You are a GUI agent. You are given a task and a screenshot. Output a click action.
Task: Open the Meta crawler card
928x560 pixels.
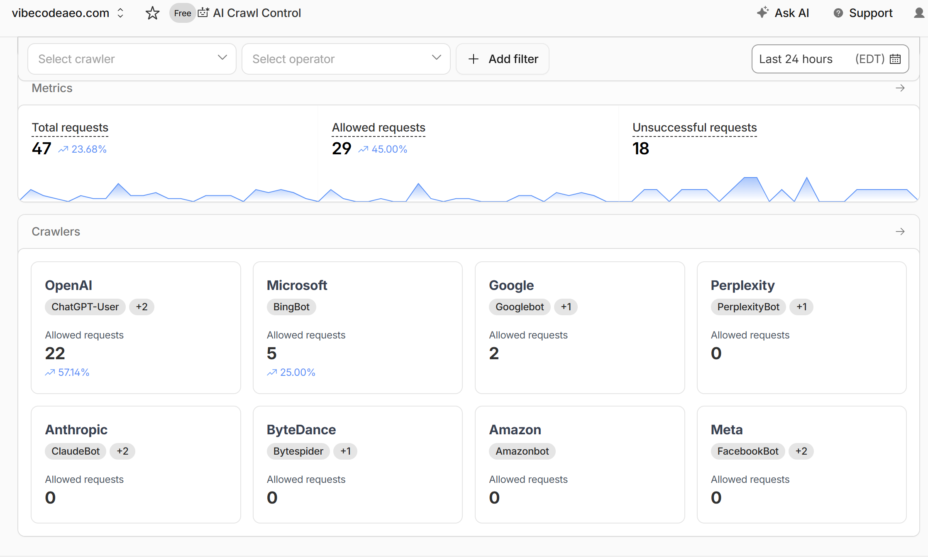802,465
